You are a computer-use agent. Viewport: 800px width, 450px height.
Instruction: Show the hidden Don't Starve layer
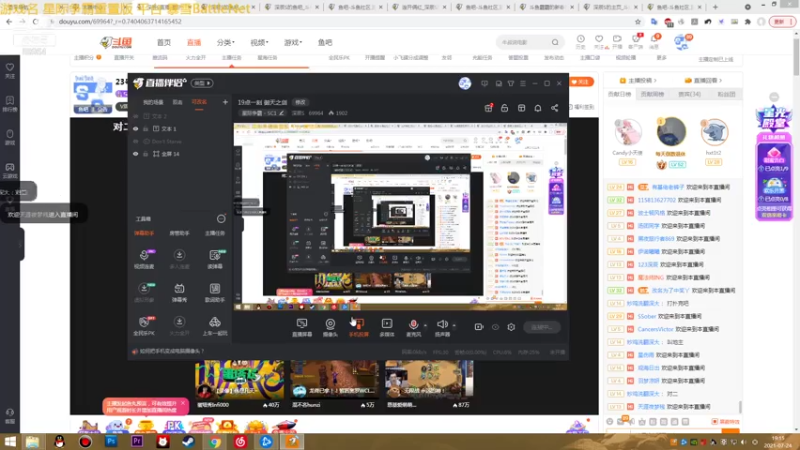136,141
